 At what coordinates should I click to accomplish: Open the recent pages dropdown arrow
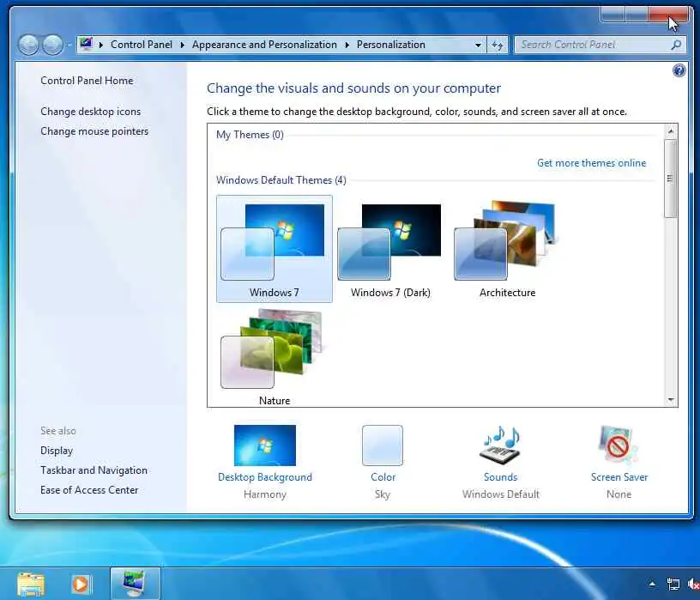click(x=69, y=45)
